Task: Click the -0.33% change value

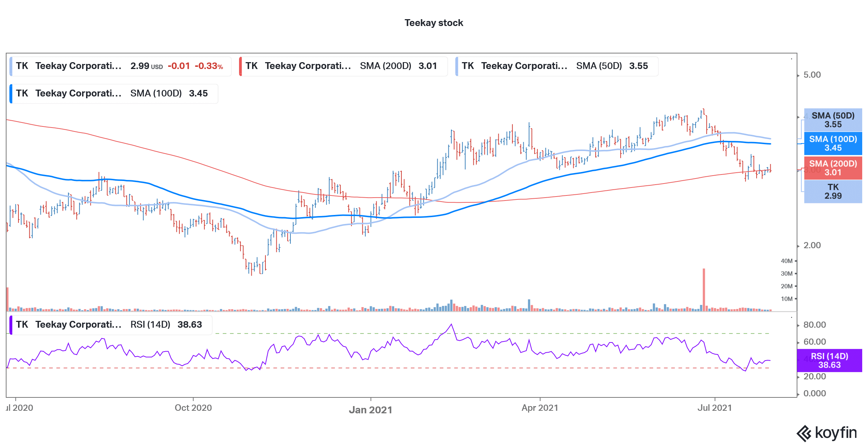Action: tap(209, 66)
